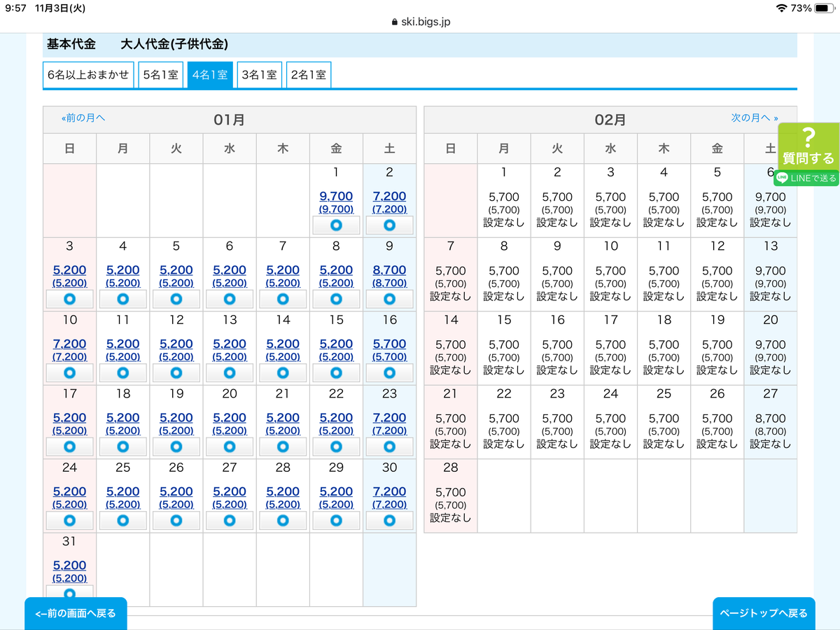The height and width of the screenshot is (630, 840).
Task: Click the 02月 month header
Action: coord(610,120)
